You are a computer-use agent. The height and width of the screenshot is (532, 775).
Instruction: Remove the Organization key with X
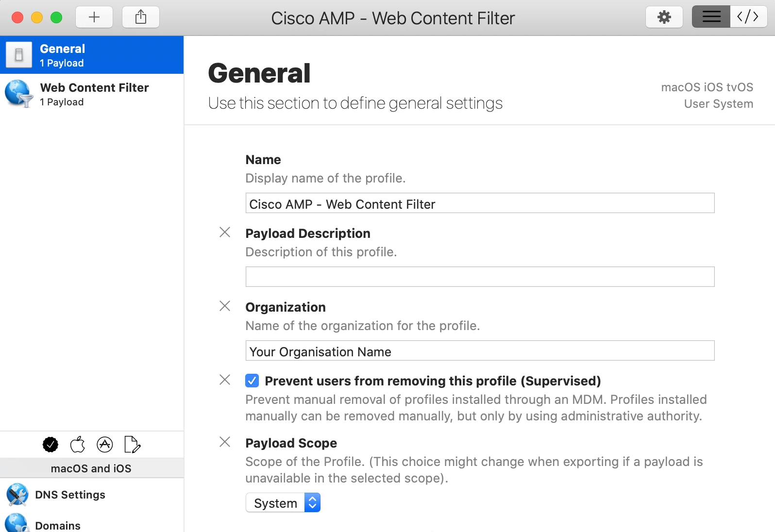click(x=225, y=306)
